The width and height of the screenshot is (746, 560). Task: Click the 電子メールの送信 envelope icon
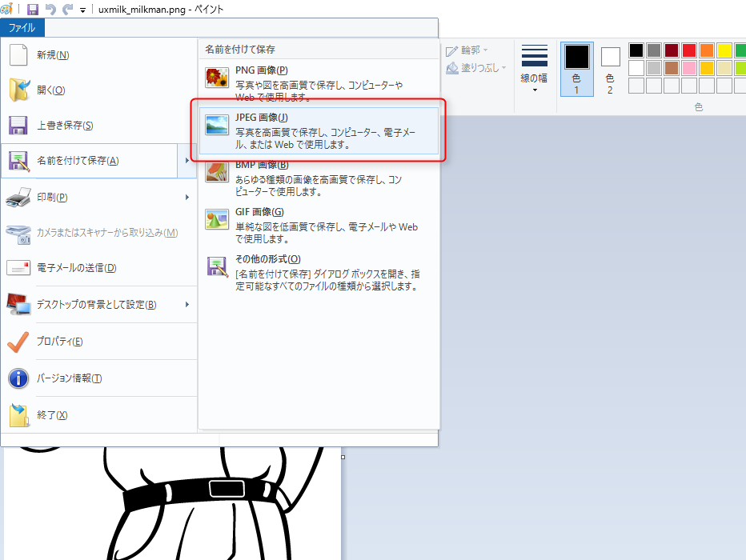coord(18,268)
